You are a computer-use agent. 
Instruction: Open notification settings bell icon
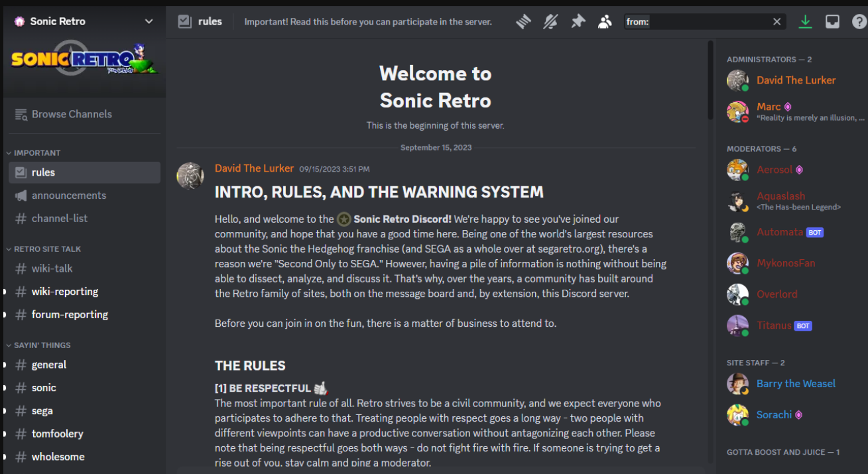coord(550,22)
